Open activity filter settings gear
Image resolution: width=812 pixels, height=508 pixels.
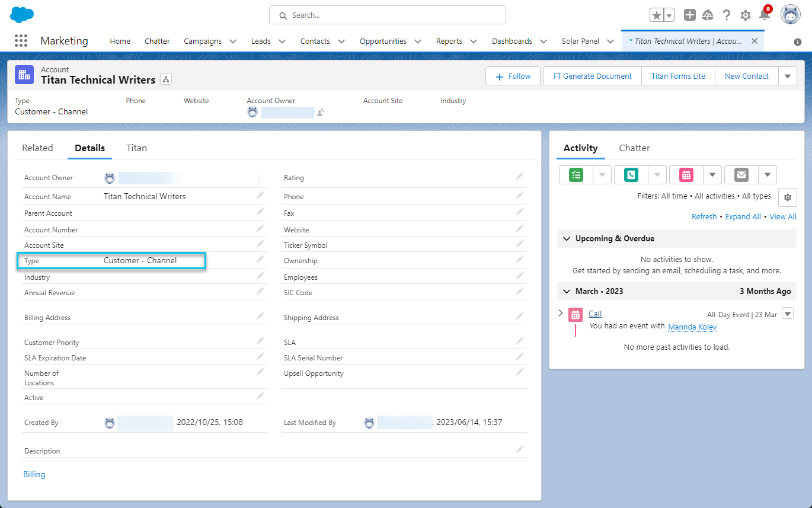(788, 197)
